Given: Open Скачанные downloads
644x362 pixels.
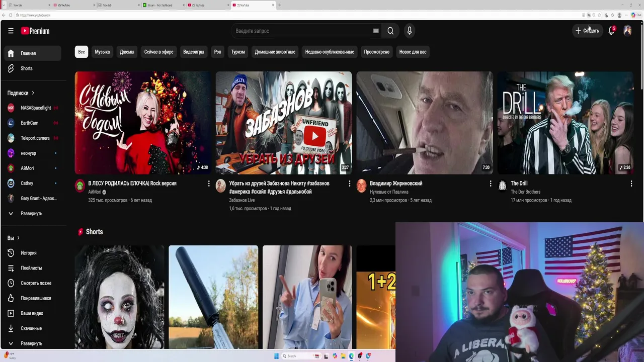Looking at the screenshot, I should coord(33,328).
